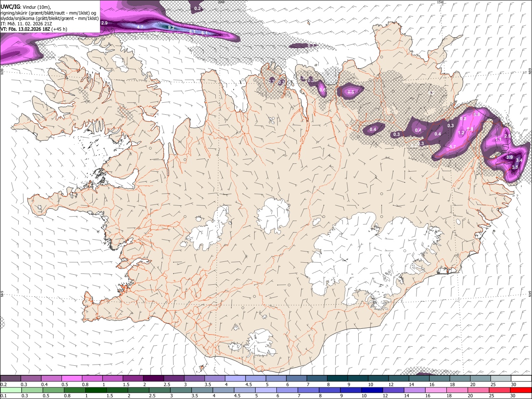Click the 0.7 value in the northeast pink area
This screenshot has width=532, height=399.
pos(453,147)
